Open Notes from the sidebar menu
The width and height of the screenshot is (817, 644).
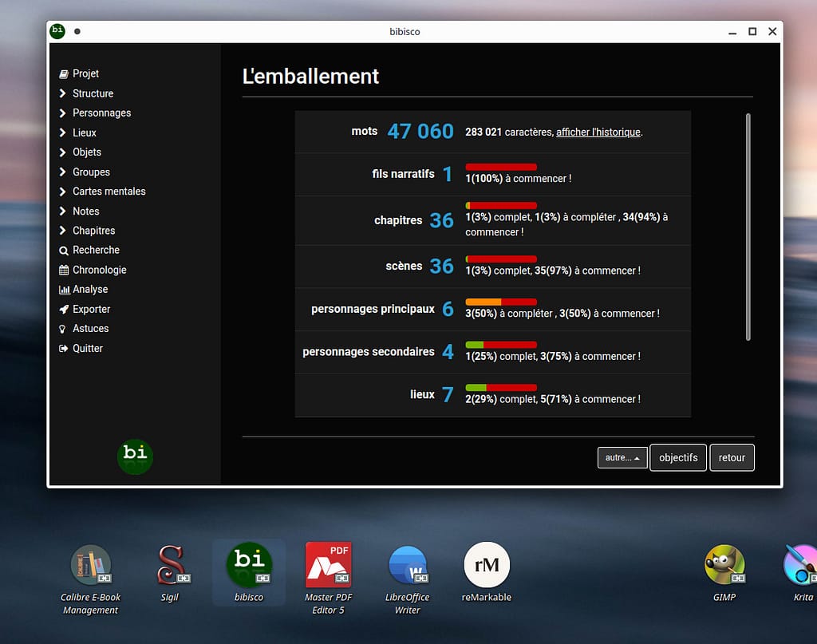(x=85, y=211)
